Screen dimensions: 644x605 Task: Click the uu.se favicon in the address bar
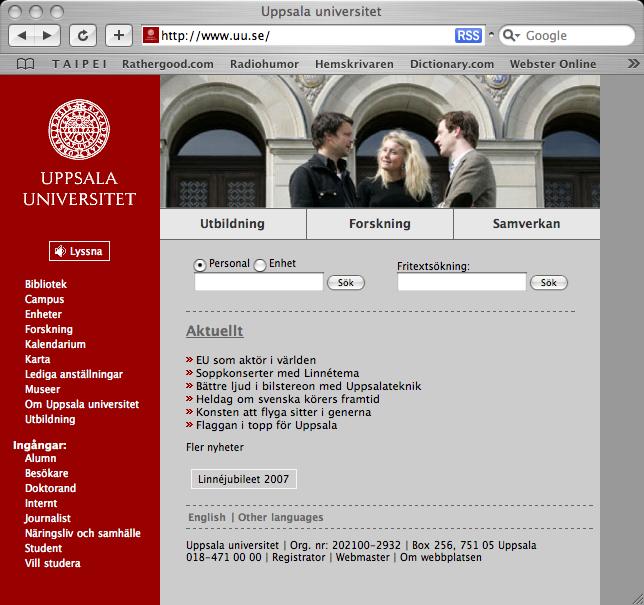coord(151,35)
